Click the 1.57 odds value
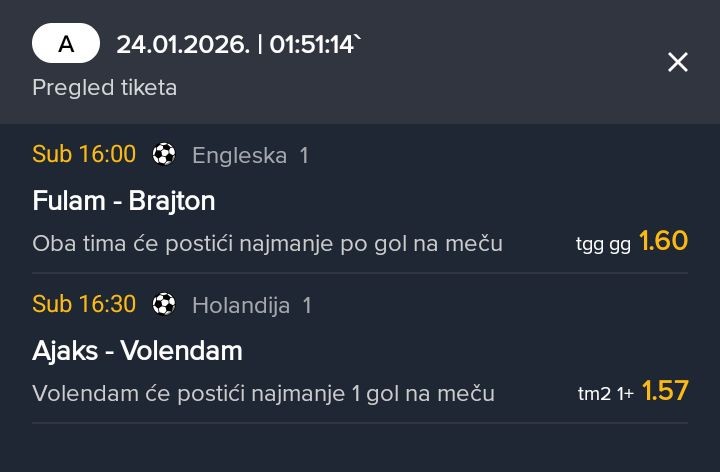 click(665, 391)
